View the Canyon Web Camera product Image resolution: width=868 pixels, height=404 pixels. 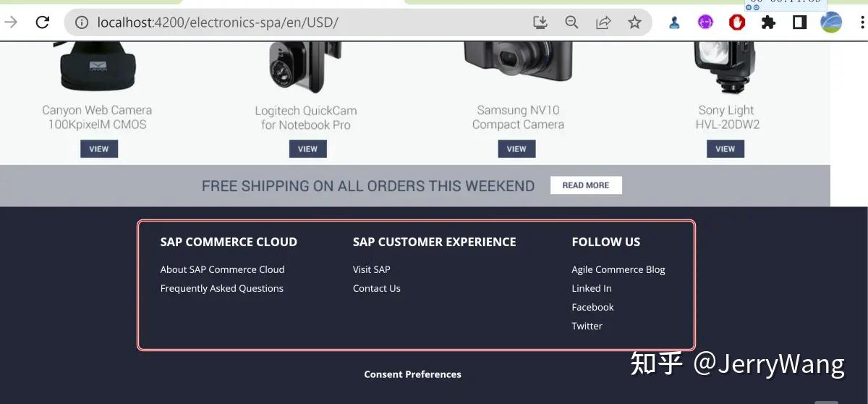tap(99, 149)
